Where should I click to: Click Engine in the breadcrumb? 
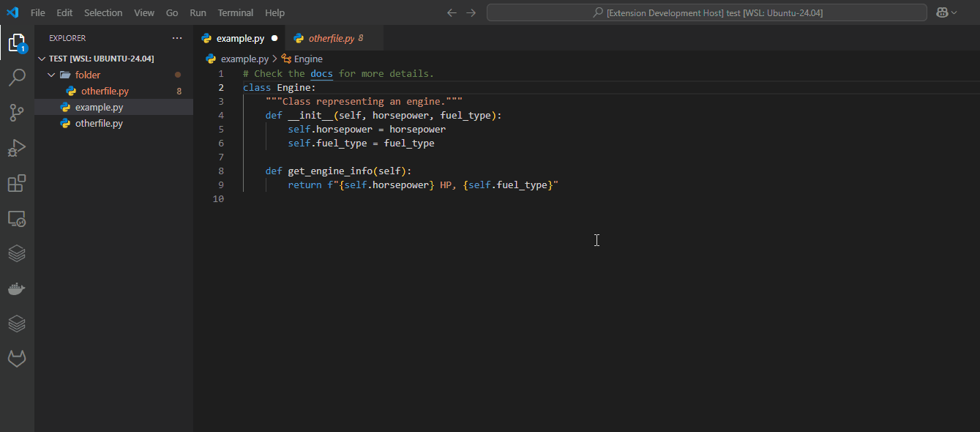(308, 59)
